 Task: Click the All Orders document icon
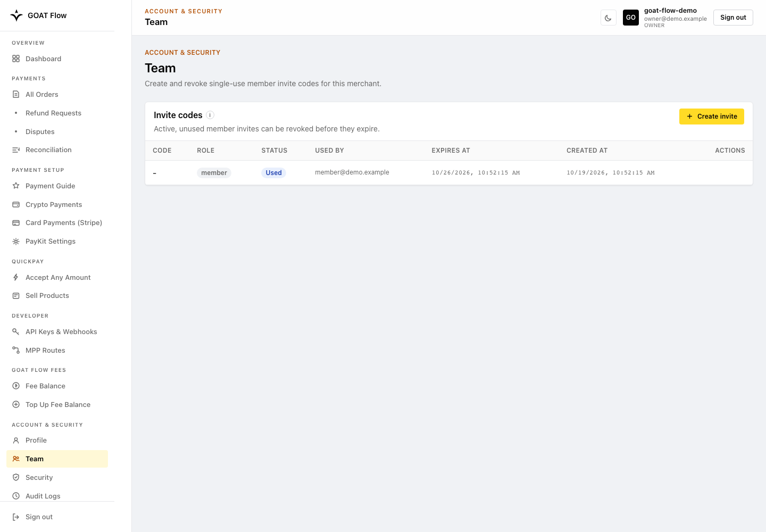pos(16,94)
